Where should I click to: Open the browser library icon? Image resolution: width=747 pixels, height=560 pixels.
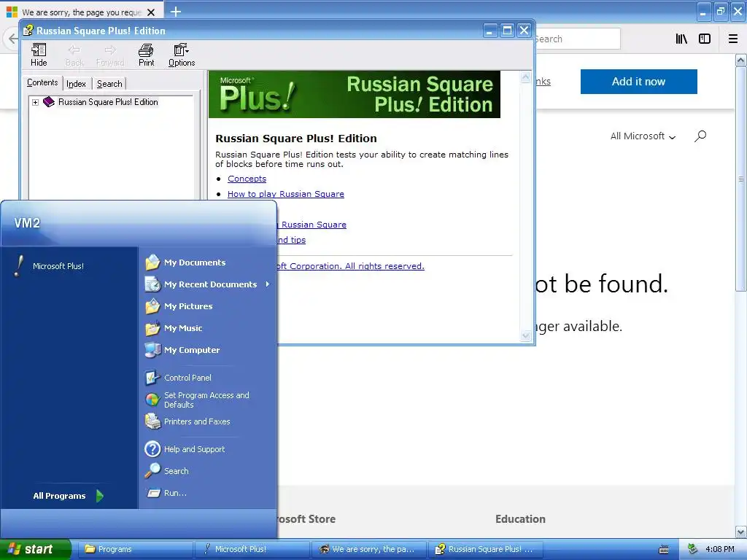[x=681, y=39]
